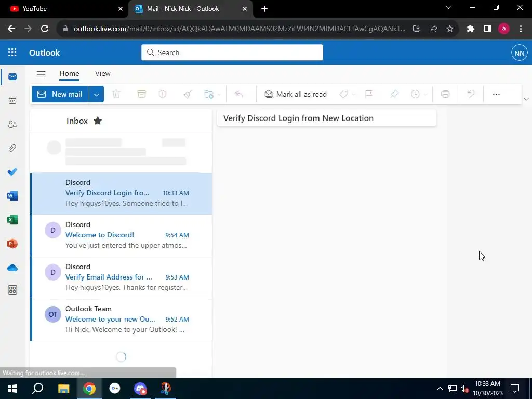The height and width of the screenshot is (399, 532).
Task: Open the Windows Start menu
Action: [x=12, y=389]
